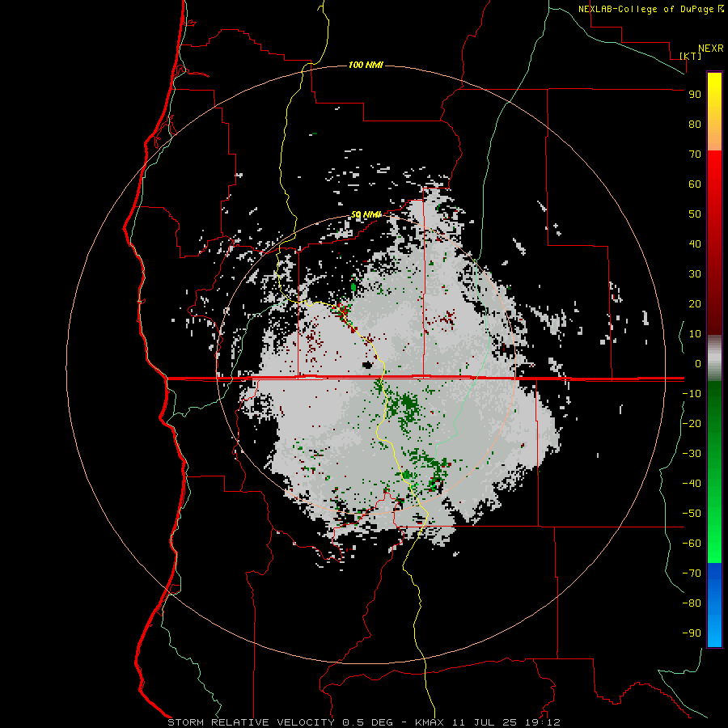
Task: Click the "-10" value on the velocity scale
Action: pyautogui.click(x=692, y=394)
